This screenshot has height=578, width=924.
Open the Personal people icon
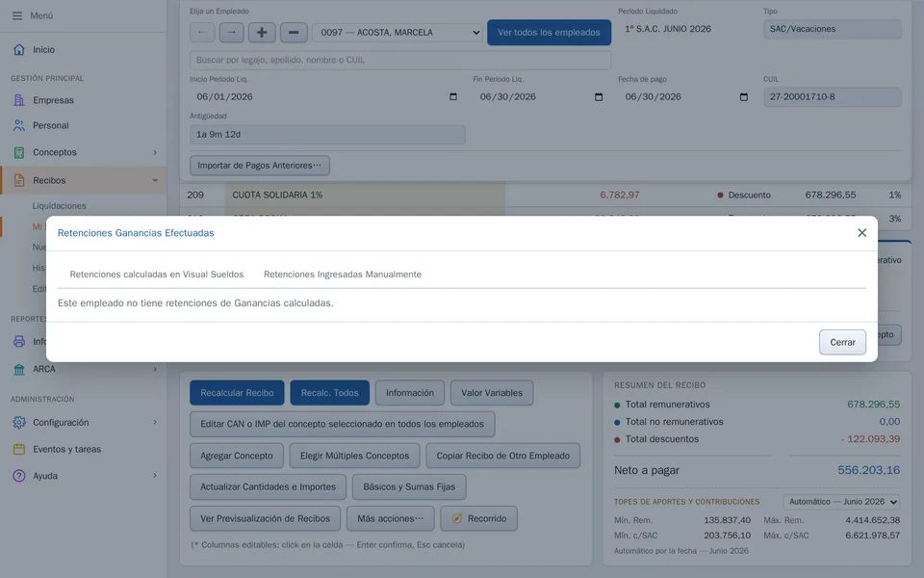19,125
